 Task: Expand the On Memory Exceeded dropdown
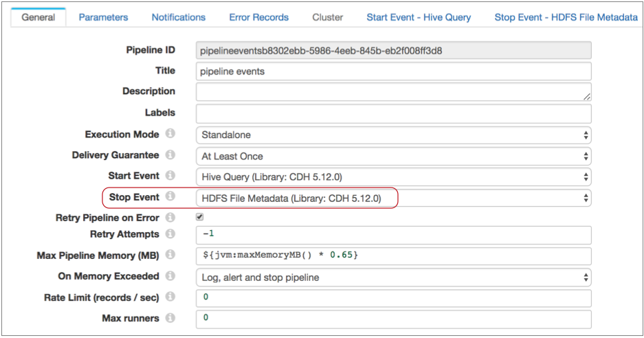393,278
